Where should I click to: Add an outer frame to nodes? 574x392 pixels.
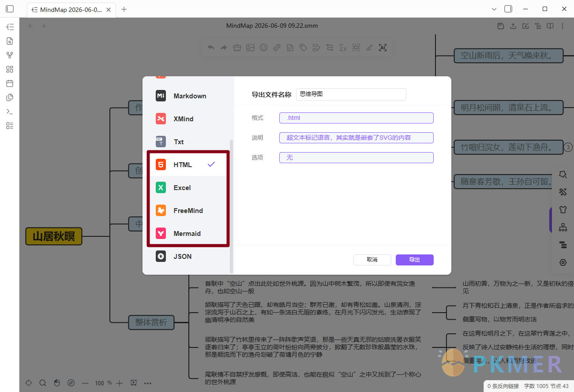pos(356,48)
